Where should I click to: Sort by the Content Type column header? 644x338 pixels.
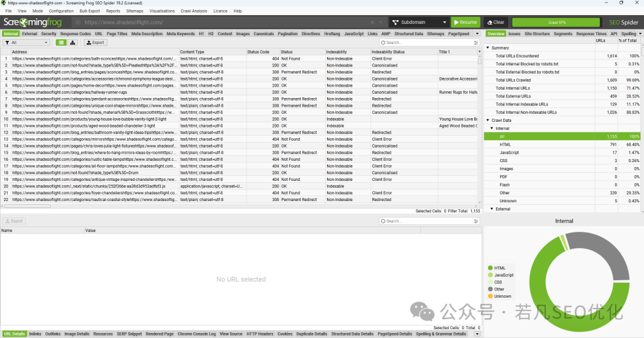(213, 52)
